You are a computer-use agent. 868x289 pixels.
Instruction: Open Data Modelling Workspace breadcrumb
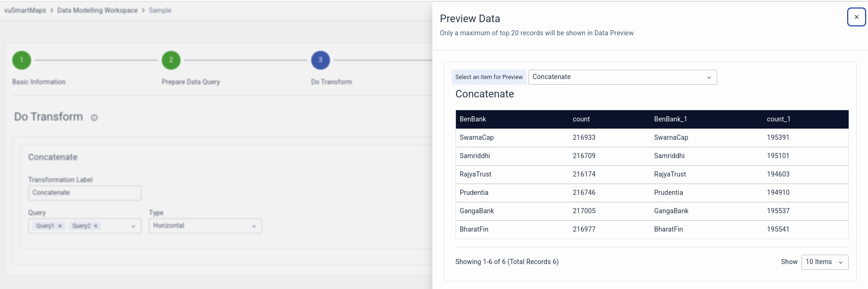click(97, 10)
